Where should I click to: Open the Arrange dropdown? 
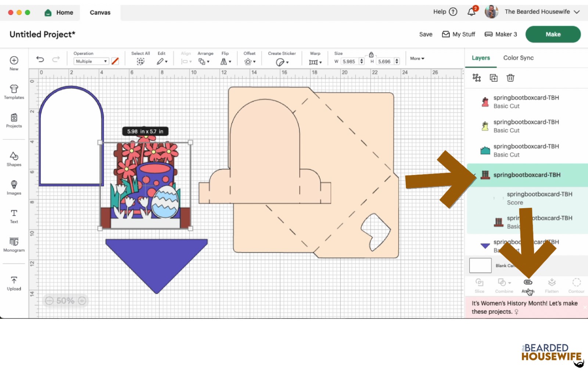[x=204, y=61]
